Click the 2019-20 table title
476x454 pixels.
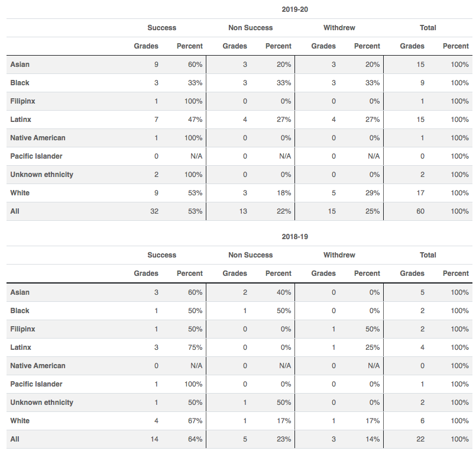[x=295, y=9]
